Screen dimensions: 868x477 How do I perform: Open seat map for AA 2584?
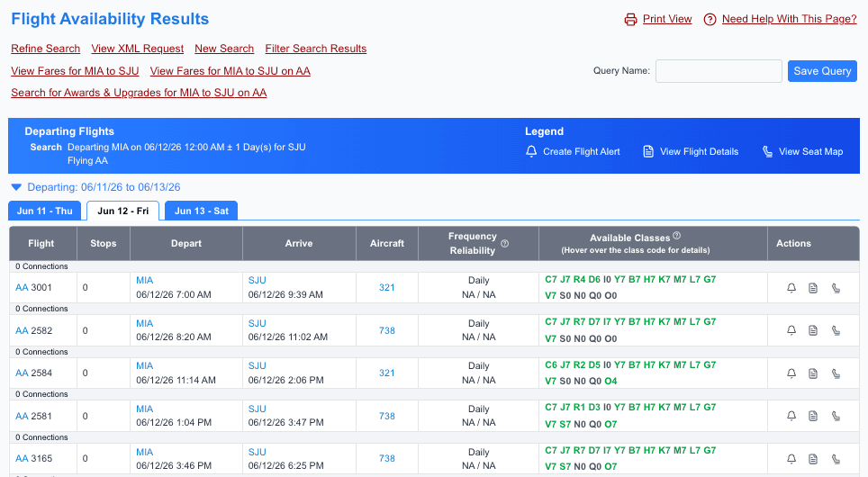tap(836, 373)
